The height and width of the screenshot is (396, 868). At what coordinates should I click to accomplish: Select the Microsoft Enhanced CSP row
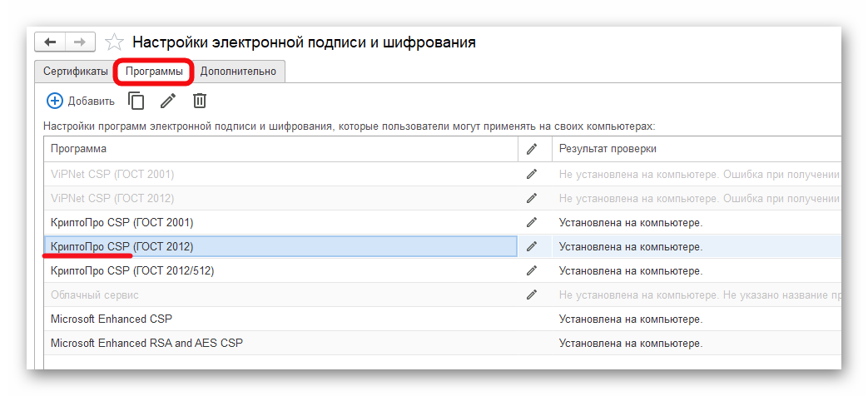(442, 319)
